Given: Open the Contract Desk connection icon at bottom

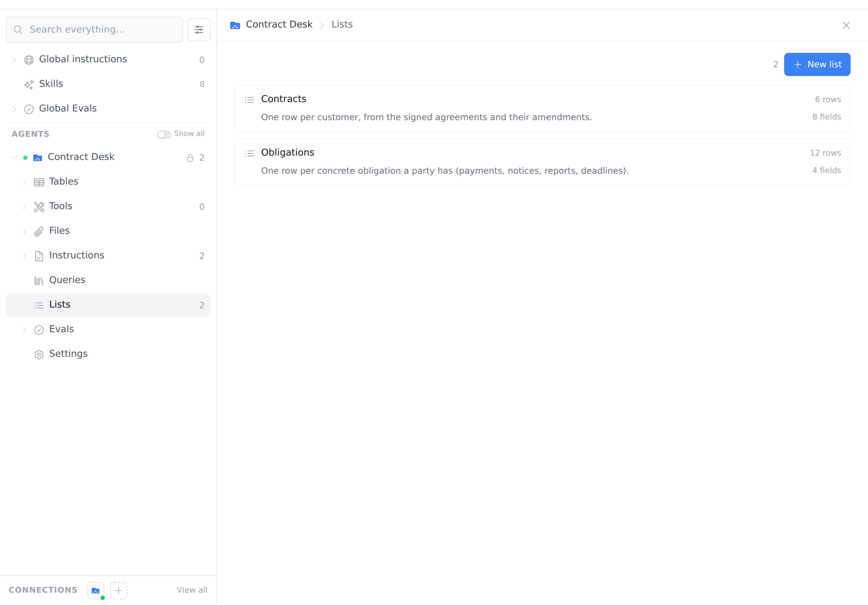Looking at the screenshot, I should pyautogui.click(x=95, y=590).
